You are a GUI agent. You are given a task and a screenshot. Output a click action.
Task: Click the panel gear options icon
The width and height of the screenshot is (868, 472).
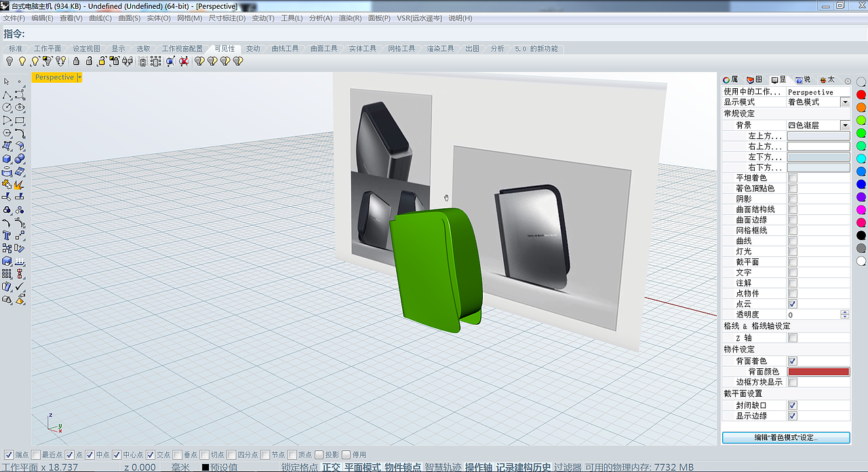tap(848, 81)
